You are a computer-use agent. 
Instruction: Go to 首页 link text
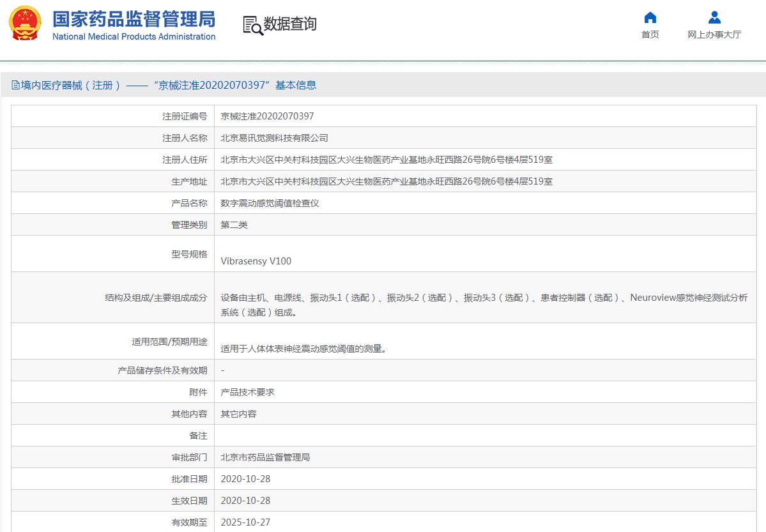point(650,34)
